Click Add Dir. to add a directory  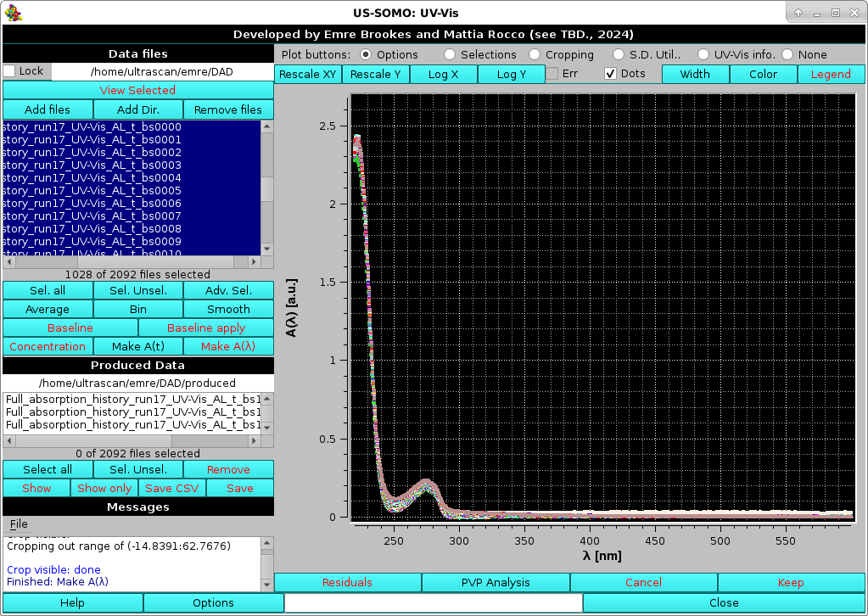point(137,109)
